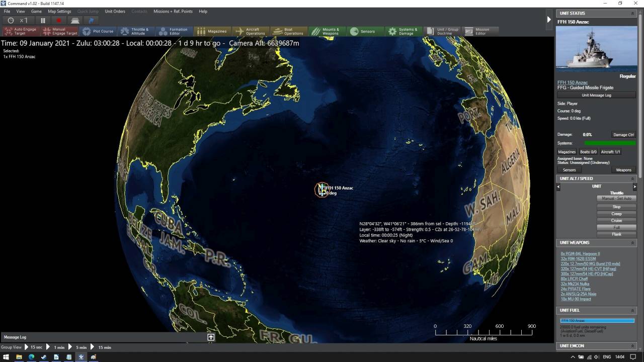The image size is (644, 362).
Task: Set throttle to Cruise
Action: point(616,221)
